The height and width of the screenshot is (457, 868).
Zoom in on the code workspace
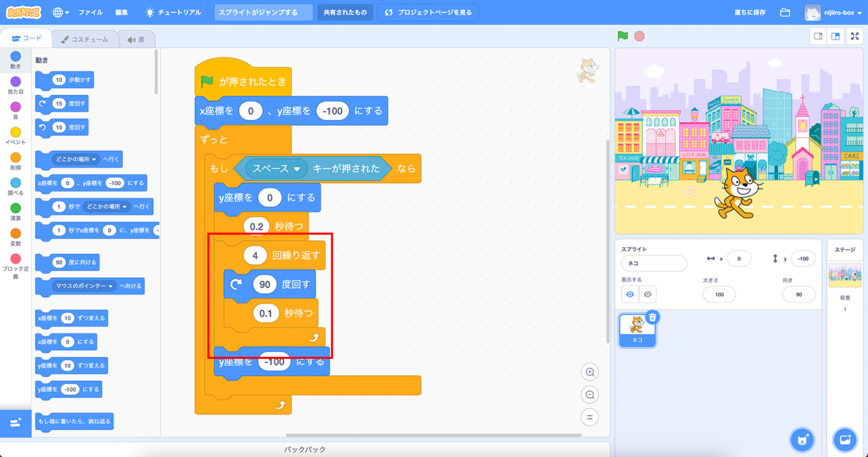[589, 372]
